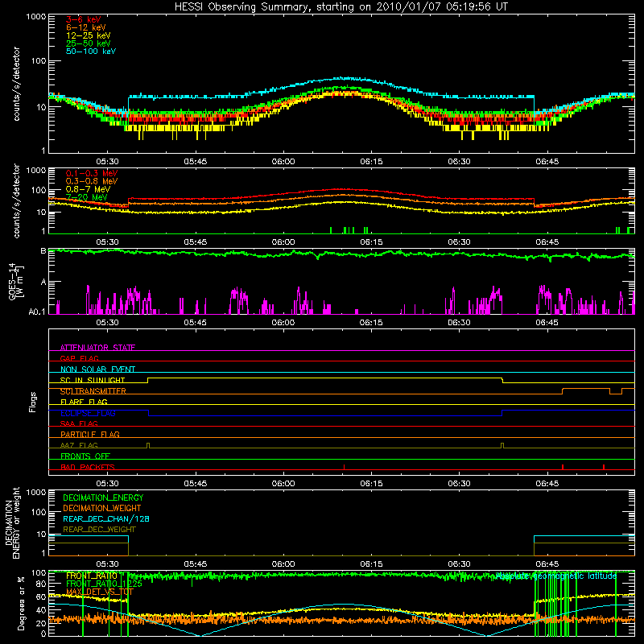Click the 06:45 tick label under the decimation panel

[x=547, y=564]
